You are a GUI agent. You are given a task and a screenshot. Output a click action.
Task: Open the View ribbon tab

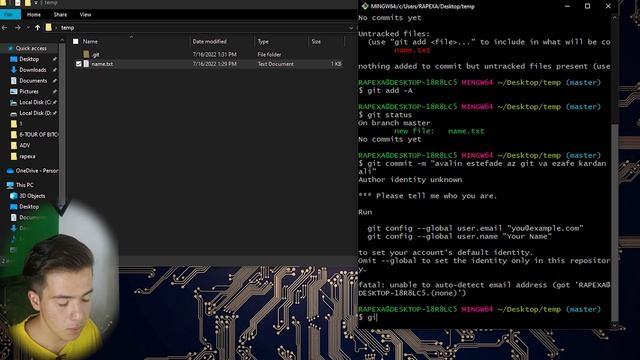click(x=85, y=15)
